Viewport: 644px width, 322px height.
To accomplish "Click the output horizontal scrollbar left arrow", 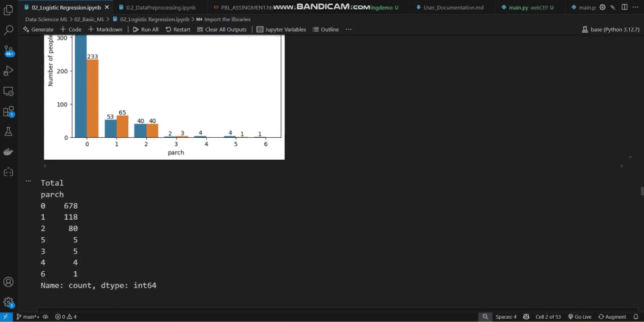I will coord(45,166).
